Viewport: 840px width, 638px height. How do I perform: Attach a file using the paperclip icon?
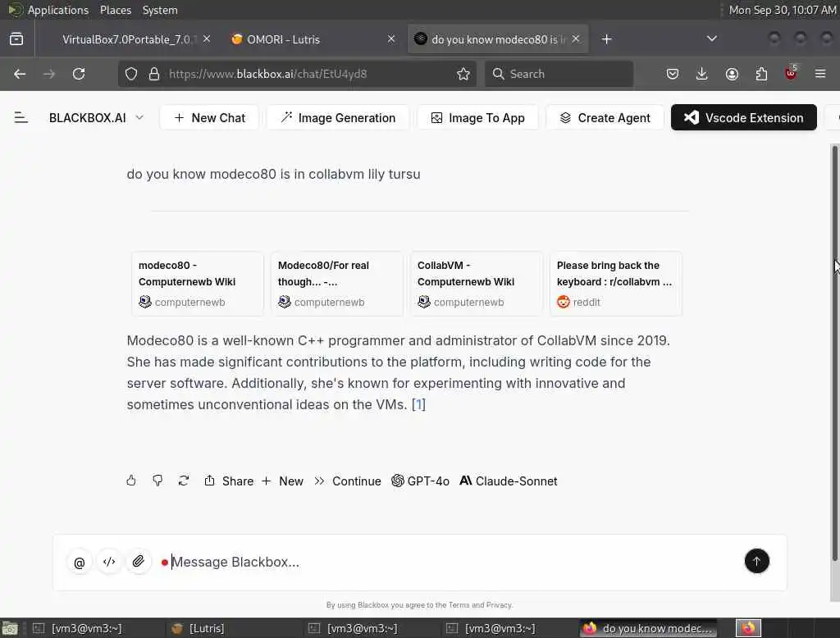(x=138, y=562)
